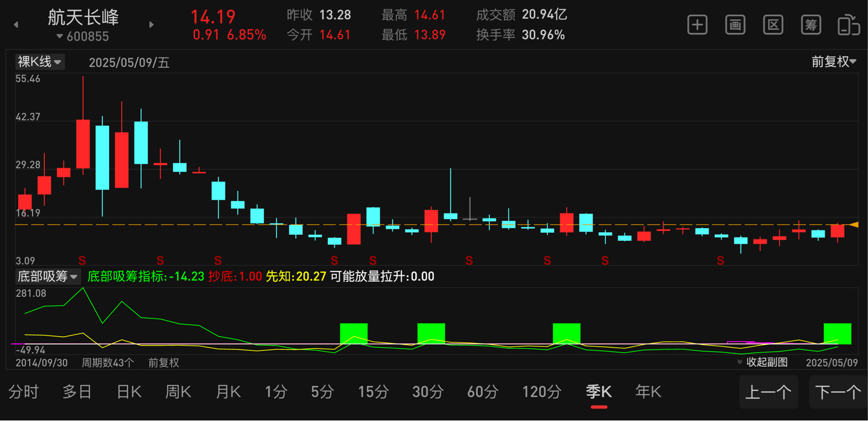Click the 下一个 button
Image resolution: width=868 pixels, height=421 pixels.
(x=838, y=392)
